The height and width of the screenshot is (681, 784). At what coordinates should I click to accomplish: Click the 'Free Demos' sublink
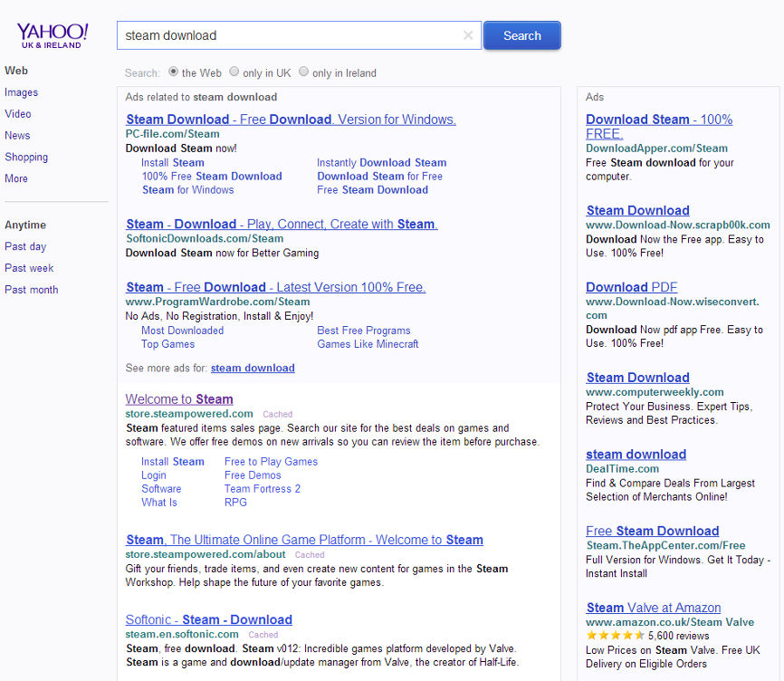click(253, 475)
